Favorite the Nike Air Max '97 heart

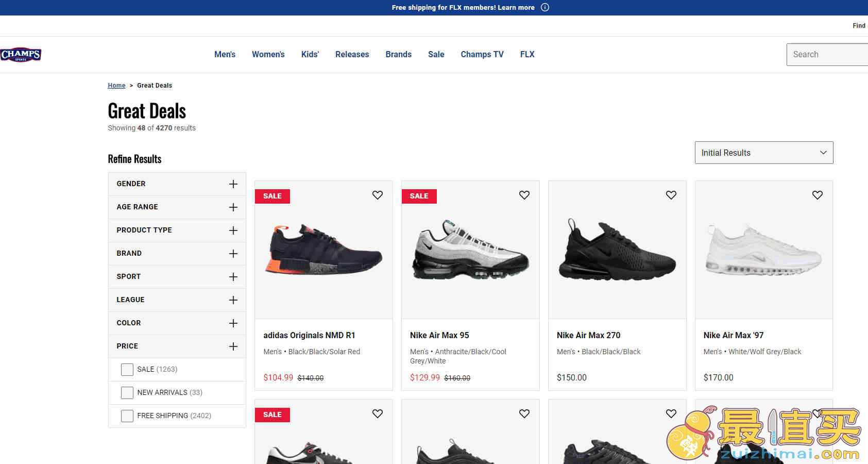point(818,195)
